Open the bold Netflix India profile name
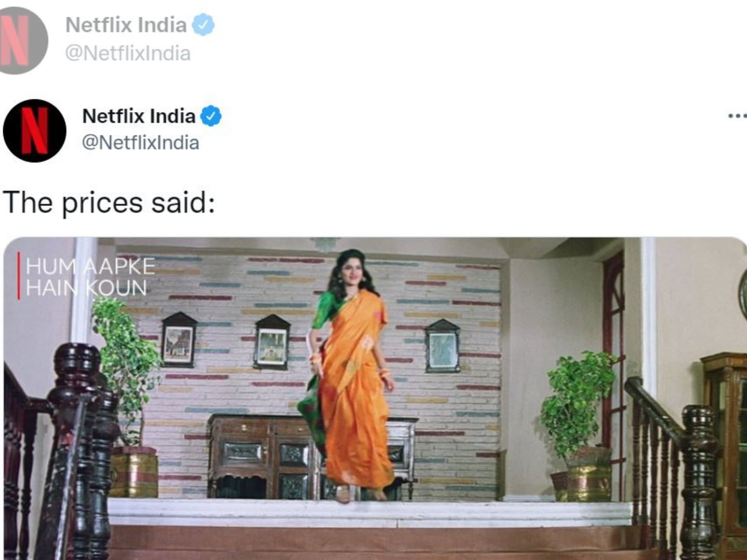The height and width of the screenshot is (560, 747). 139,116
